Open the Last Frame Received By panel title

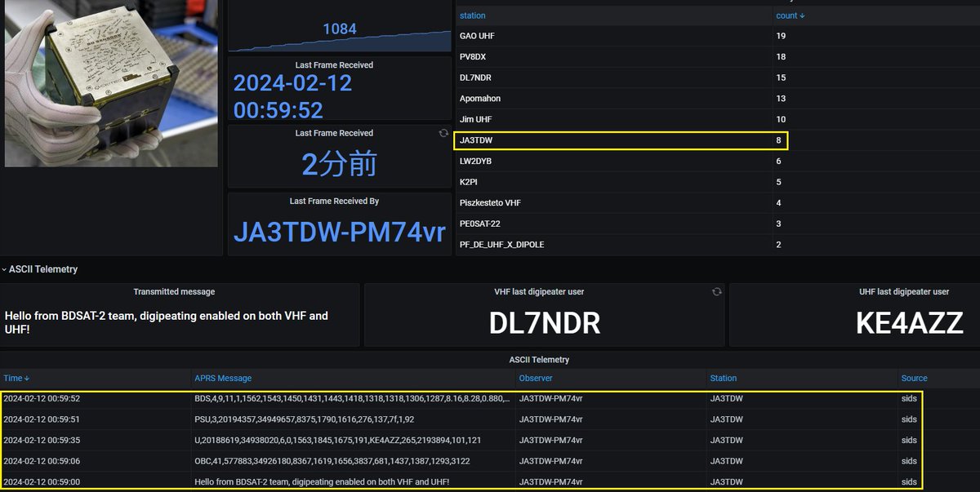334,201
